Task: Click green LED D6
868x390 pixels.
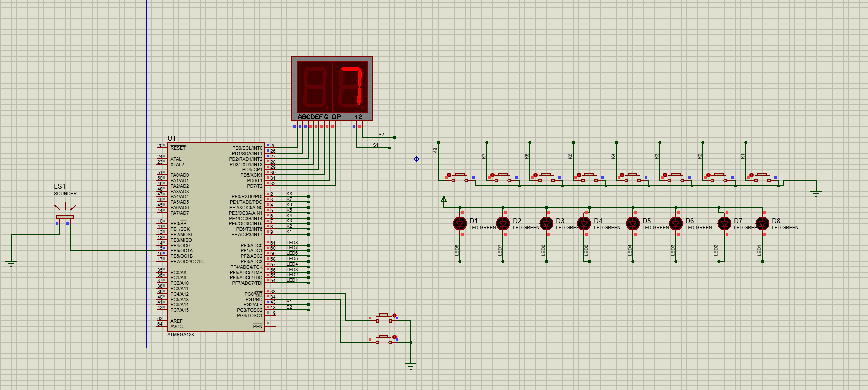Action: pyautogui.click(x=676, y=223)
